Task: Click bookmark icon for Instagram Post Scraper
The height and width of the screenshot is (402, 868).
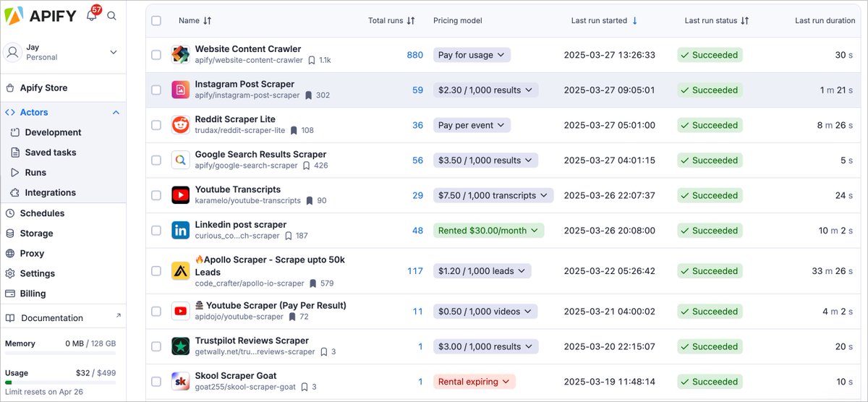Action: (x=308, y=95)
